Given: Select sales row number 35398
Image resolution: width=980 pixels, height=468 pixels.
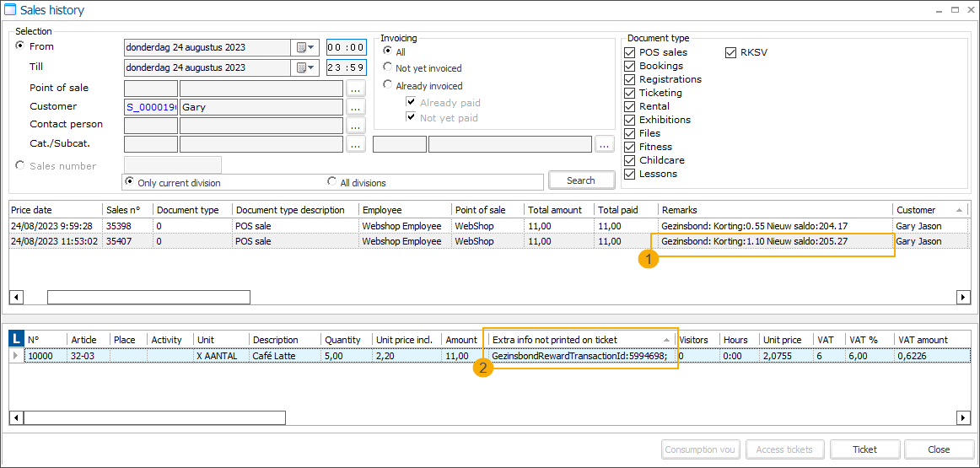Looking at the screenshot, I should (x=120, y=226).
